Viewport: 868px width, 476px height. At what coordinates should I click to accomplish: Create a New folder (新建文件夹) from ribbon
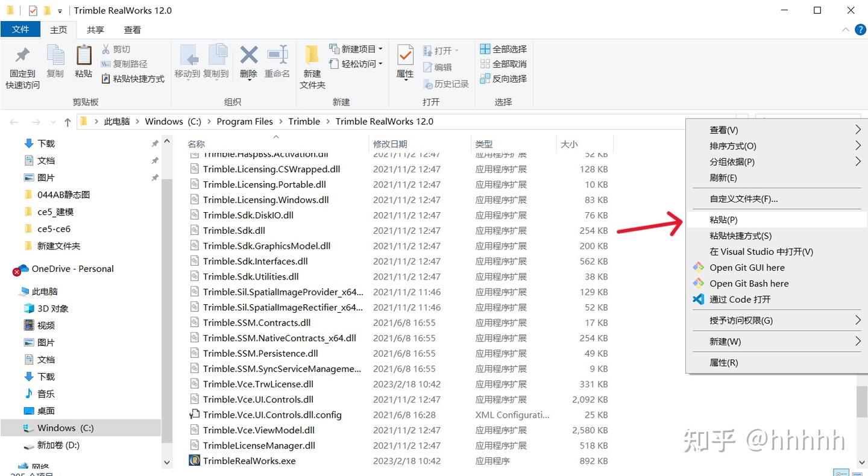click(x=312, y=67)
